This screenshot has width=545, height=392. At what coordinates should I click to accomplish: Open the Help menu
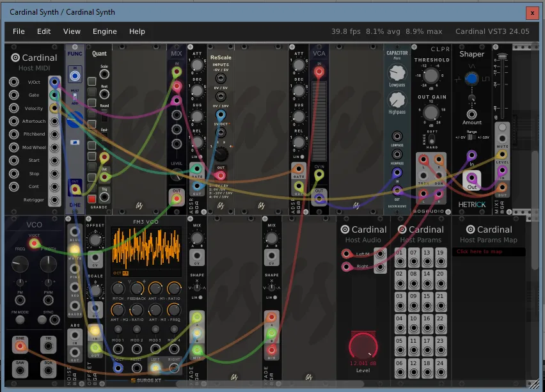pyautogui.click(x=137, y=31)
